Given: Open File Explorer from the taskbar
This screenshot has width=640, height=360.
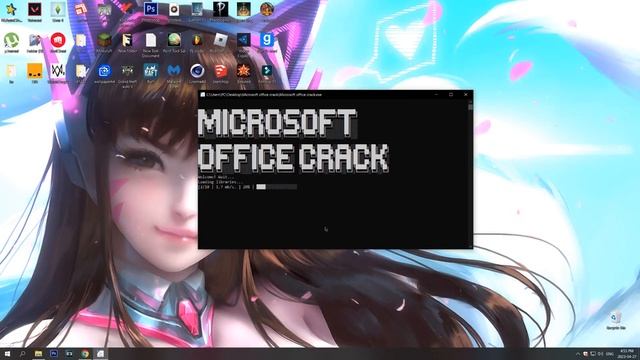Looking at the screenshot, I should tap(38, 353).
